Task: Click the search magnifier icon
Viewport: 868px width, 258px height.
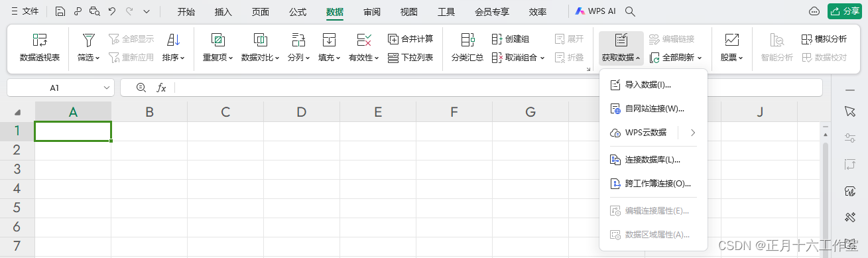Action: (x=631, y=11)
